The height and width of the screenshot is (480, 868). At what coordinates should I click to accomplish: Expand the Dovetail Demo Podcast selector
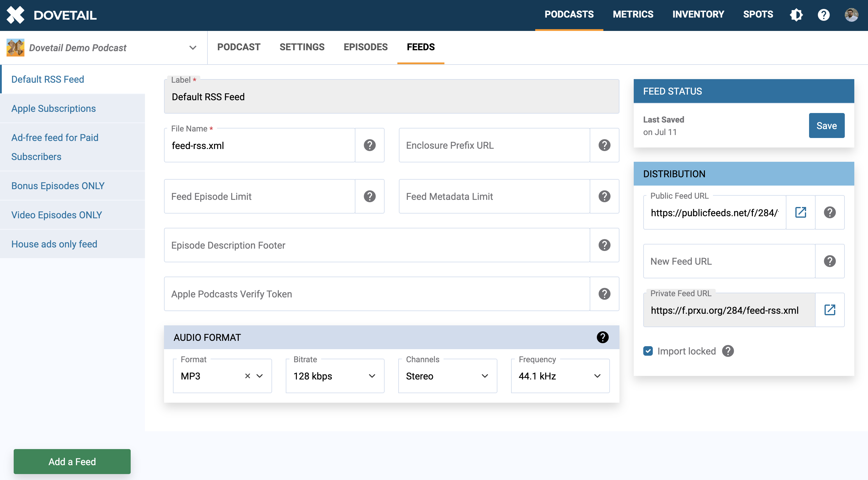point(193,48)
